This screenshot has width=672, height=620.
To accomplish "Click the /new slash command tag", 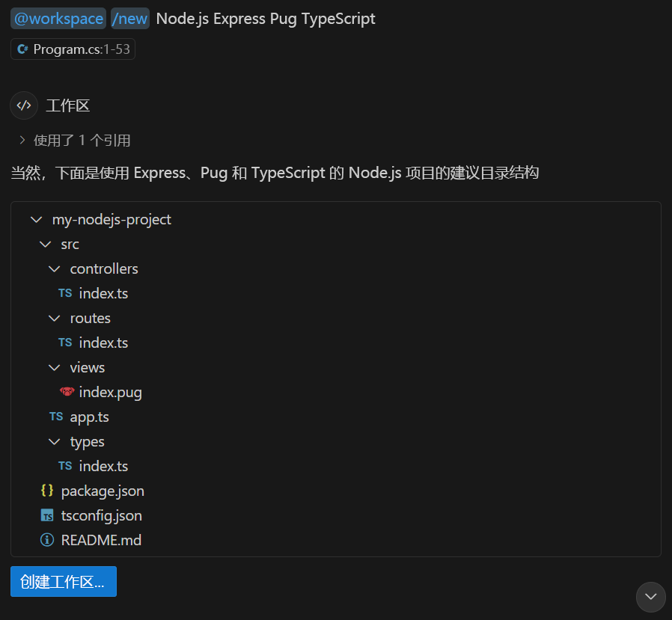I will click(130, 19).
